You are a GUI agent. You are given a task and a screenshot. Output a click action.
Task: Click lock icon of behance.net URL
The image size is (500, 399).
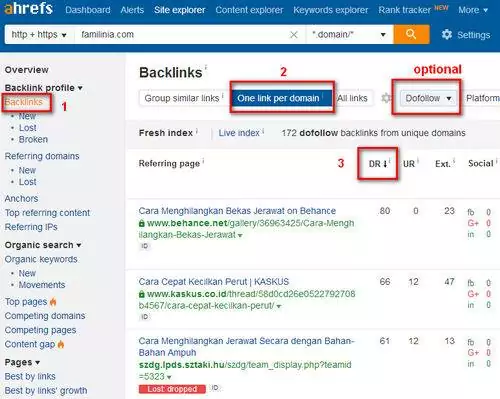point(142,223)
